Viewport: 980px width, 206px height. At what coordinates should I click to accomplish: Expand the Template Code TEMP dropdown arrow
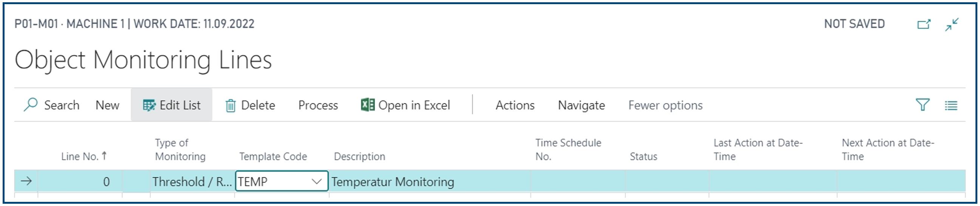pos(317,182)
